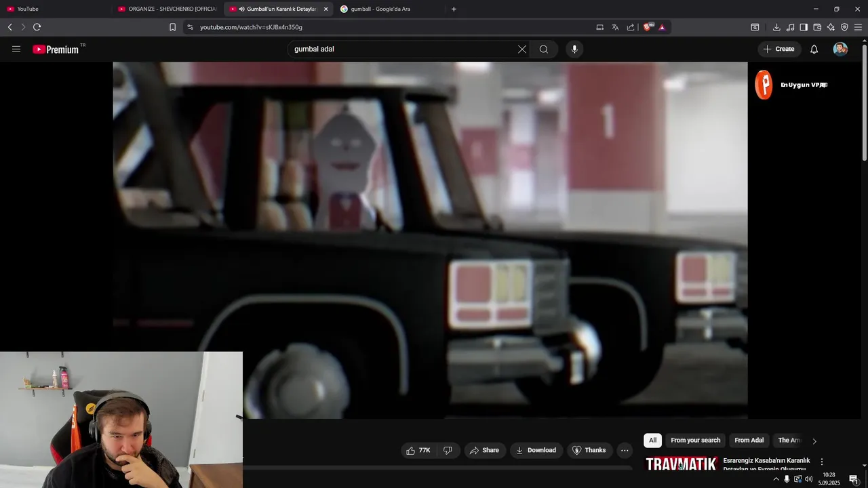Open the Share dialog for the video

[x=484, y=450]
